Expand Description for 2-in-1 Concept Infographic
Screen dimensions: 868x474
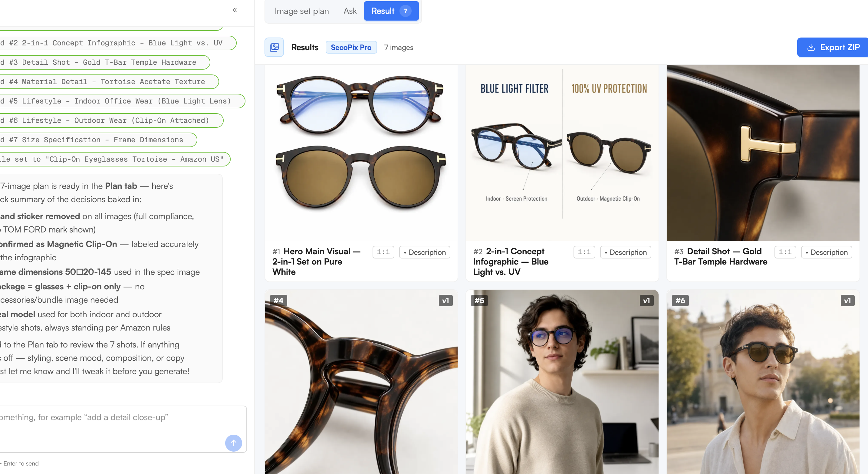tap(625, 252)
